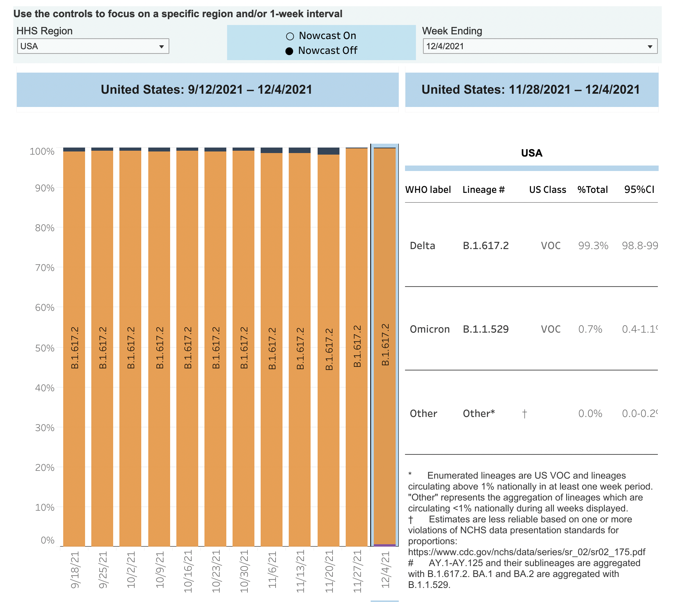
Task: Click the Week Ending dropdown arrow
Action: pyautogui.click(x=650, y=46)
